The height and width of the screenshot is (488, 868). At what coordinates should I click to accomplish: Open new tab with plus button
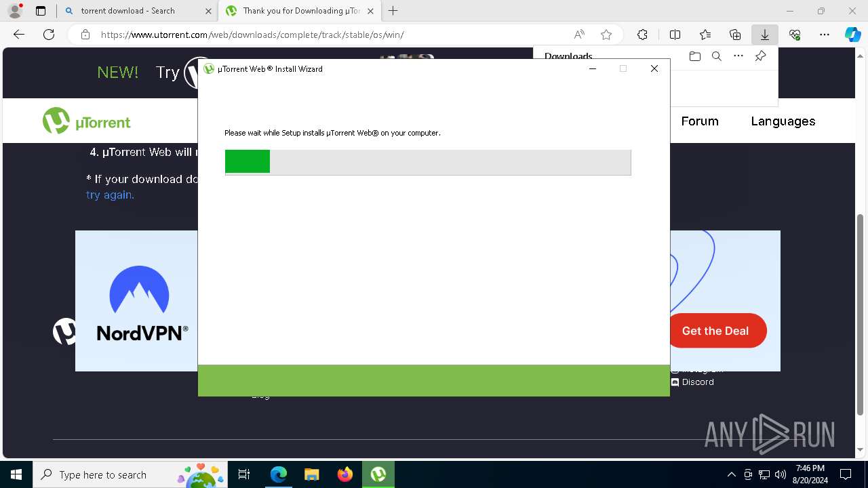pos(393,11)
